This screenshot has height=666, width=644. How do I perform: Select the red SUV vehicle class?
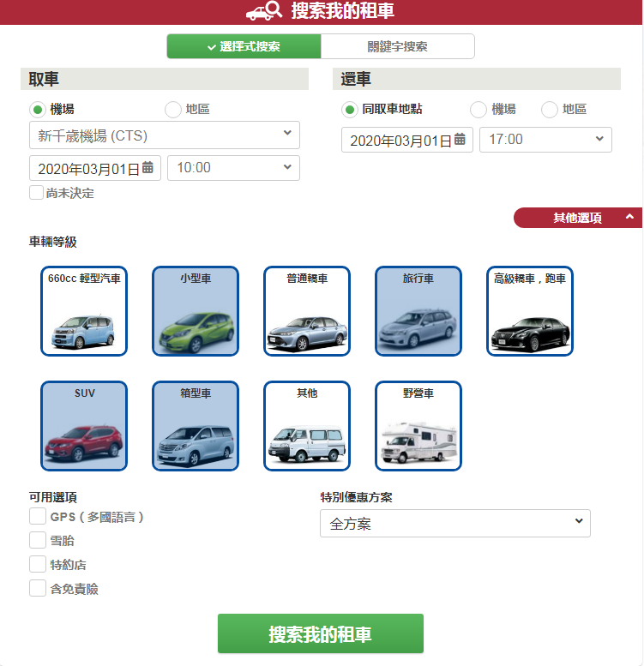pyautogui.click(x=84, y=426)
